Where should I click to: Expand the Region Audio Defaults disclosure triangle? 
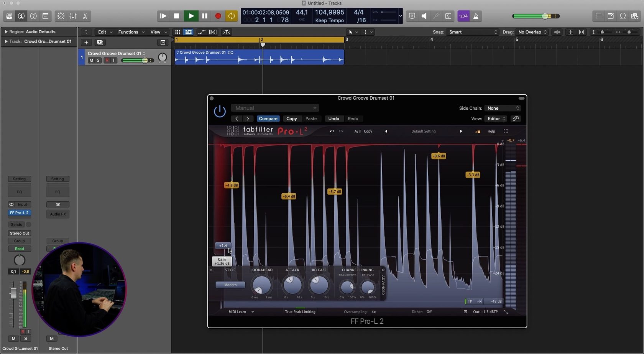pos(6,32)
